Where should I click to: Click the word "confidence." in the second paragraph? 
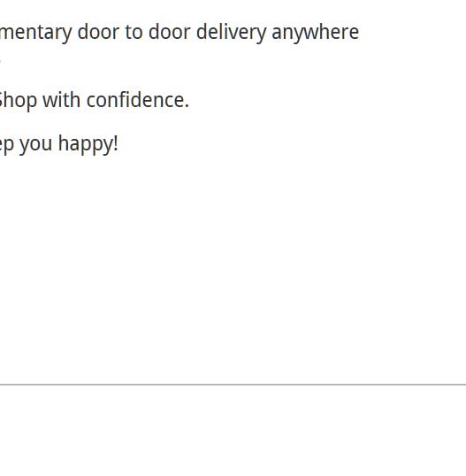138,100
